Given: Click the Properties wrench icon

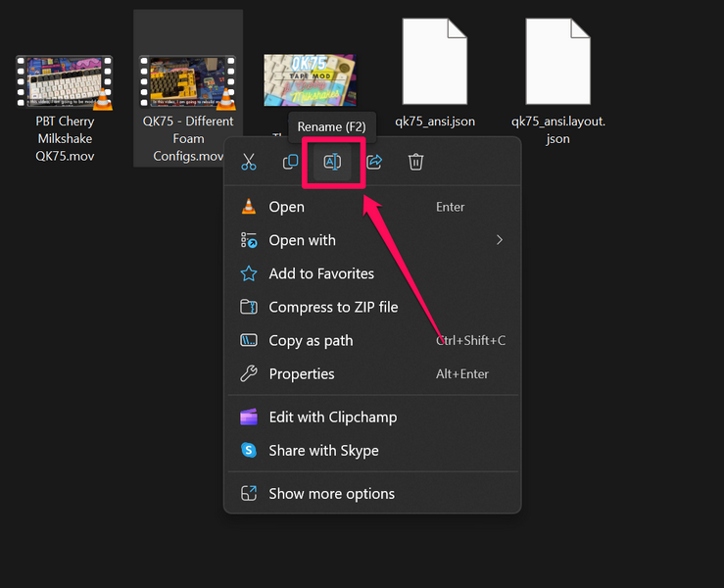Looking at the screenshot, I should 249,374.
